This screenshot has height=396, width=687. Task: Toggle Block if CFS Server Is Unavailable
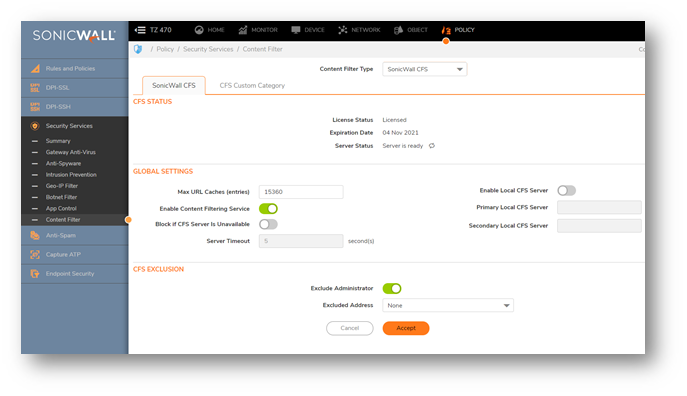click(x=268, y=224)
